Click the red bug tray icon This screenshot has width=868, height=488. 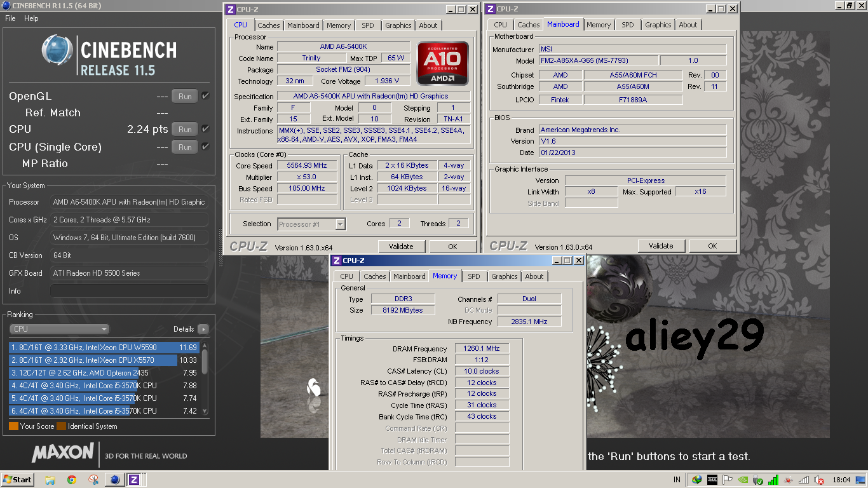click(x=789, y=480)
